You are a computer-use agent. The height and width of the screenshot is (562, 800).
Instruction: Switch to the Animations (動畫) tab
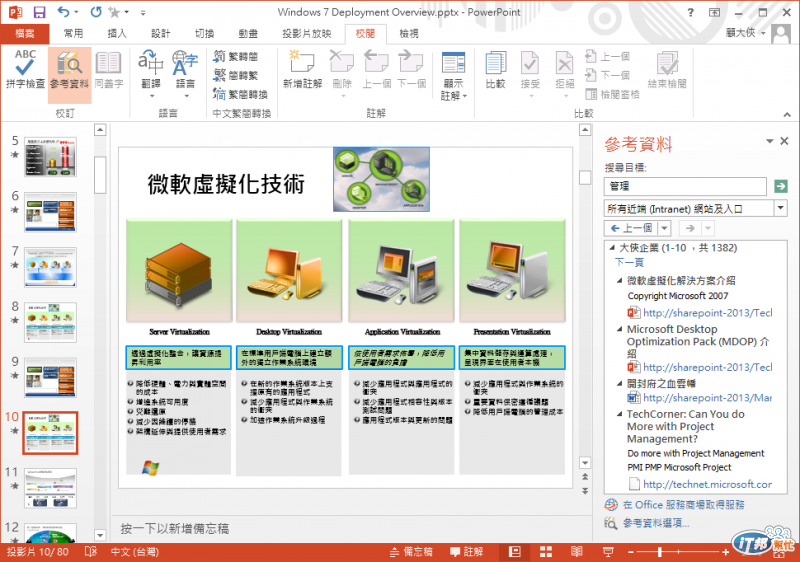coord(248,34)
